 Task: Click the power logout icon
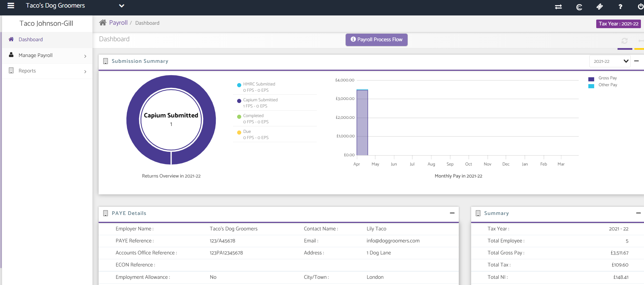(641, 7)
